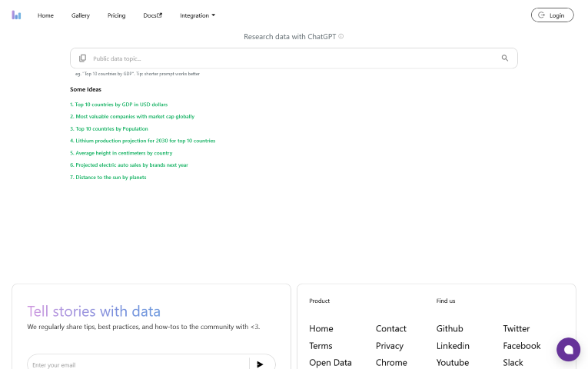Open the purple chat bubble widget
Viewport: 588px width, 369px height.
point(568,349)
